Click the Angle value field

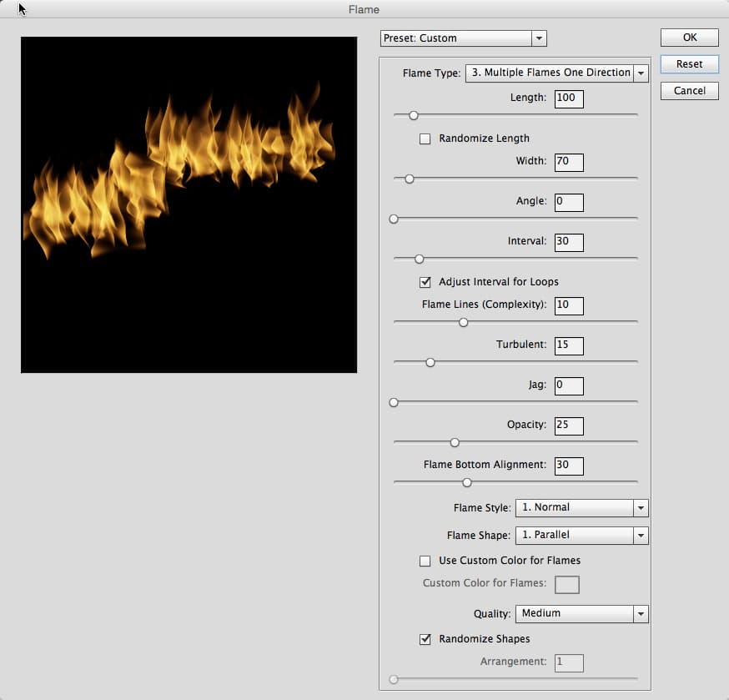[x=569, y=203]
